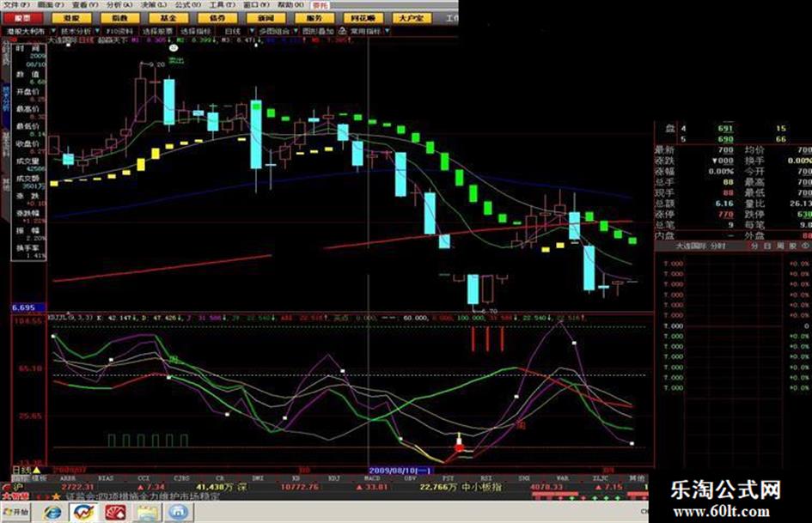The image size is (812, 523).
Task: Click the 涨停 value 770 in the quote panel
Action: pyautogui.click(x=725, y=215)
